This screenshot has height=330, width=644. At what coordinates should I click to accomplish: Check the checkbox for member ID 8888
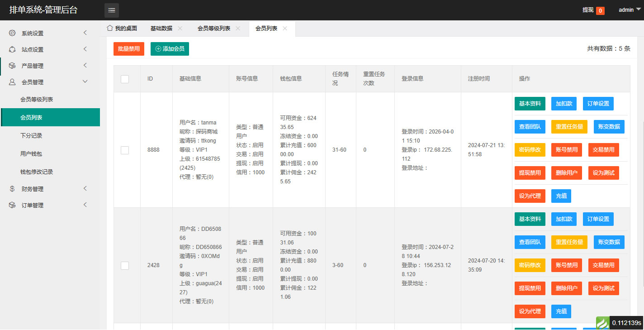click(125, 150)
